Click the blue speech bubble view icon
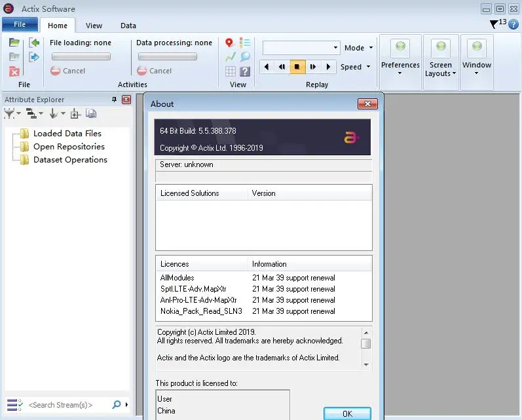 coord(245,56)
